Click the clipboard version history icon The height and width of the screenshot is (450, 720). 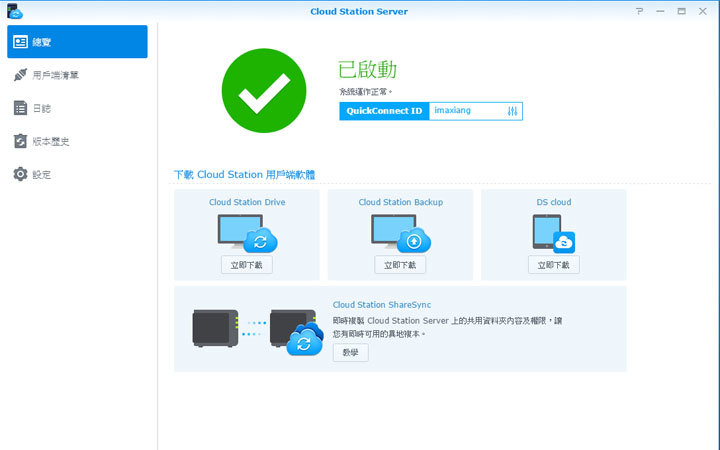click(x=20, y=141)
